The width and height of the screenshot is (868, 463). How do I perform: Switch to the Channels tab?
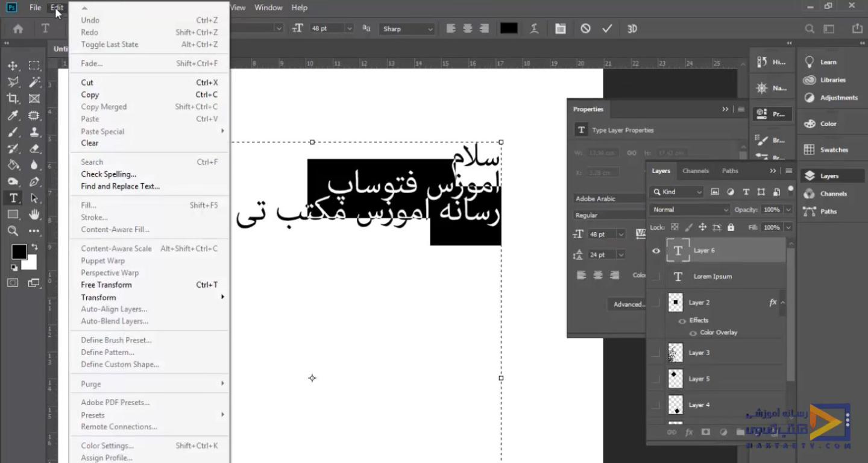click(x=696, y=171)
